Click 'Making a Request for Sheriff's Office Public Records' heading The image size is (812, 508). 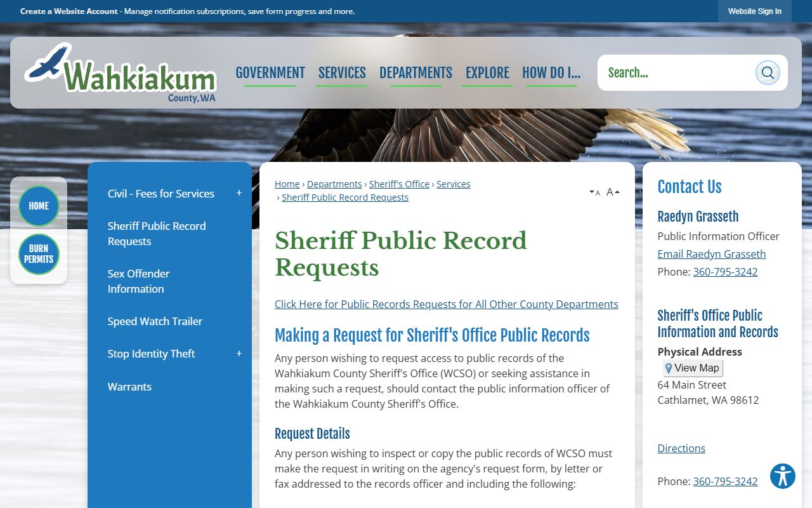[x=432, y=335]
